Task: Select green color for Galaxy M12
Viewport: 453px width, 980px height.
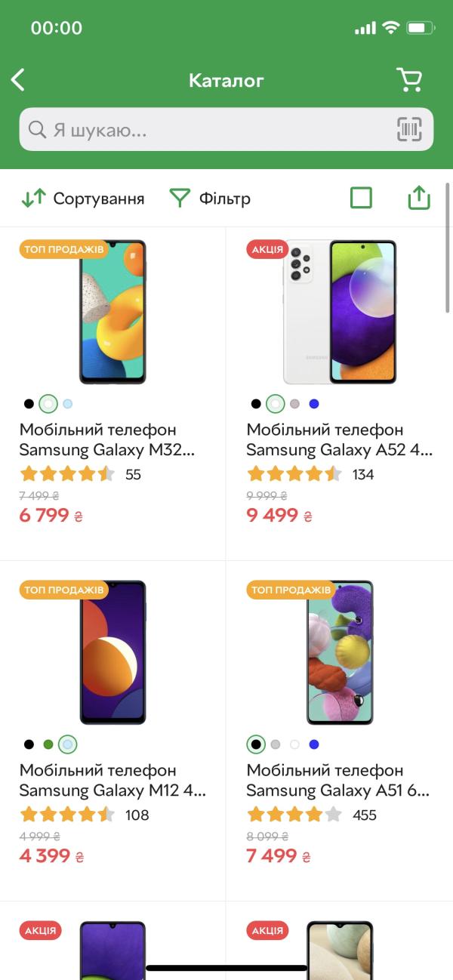Action: pyautogui.click(x=48, y=744)
